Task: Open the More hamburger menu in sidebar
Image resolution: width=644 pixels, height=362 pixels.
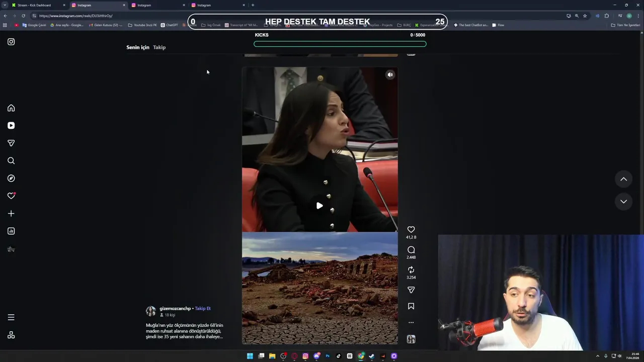Action: click(11, 317)
